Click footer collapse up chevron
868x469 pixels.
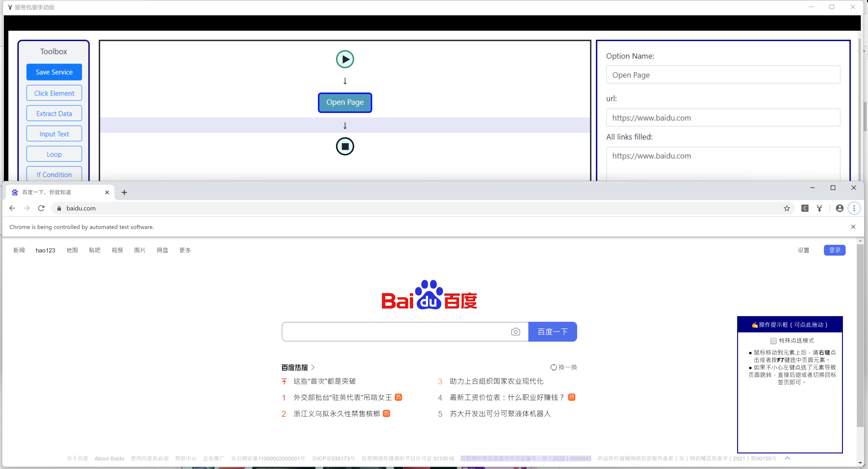click(x=787, y=458)
